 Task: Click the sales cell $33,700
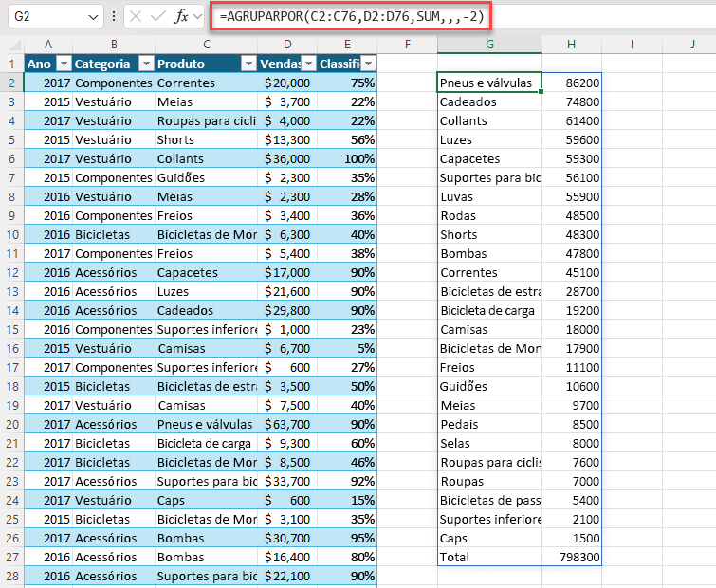287,481
